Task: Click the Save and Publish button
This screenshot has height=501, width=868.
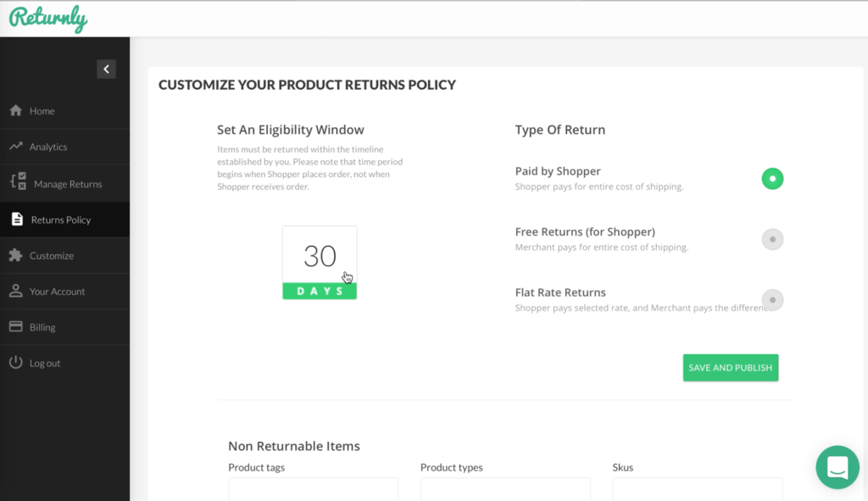Action: coord(730,368)
